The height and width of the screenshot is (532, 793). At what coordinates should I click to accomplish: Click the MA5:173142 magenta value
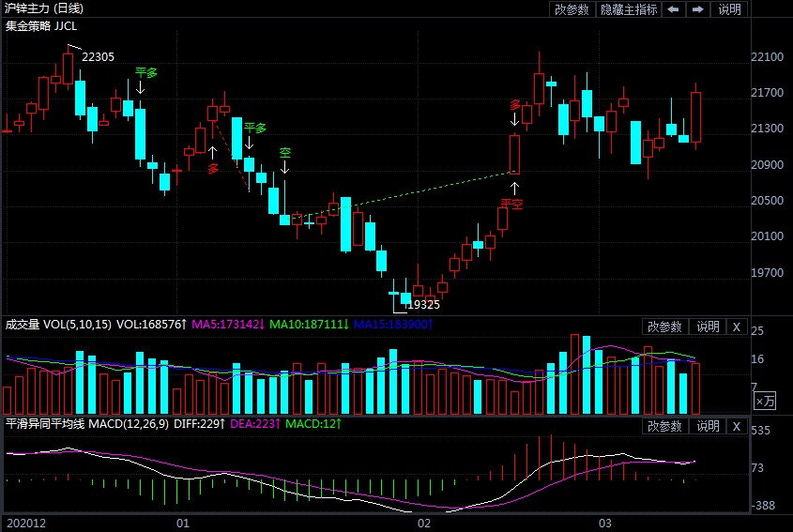pos(228,324)
